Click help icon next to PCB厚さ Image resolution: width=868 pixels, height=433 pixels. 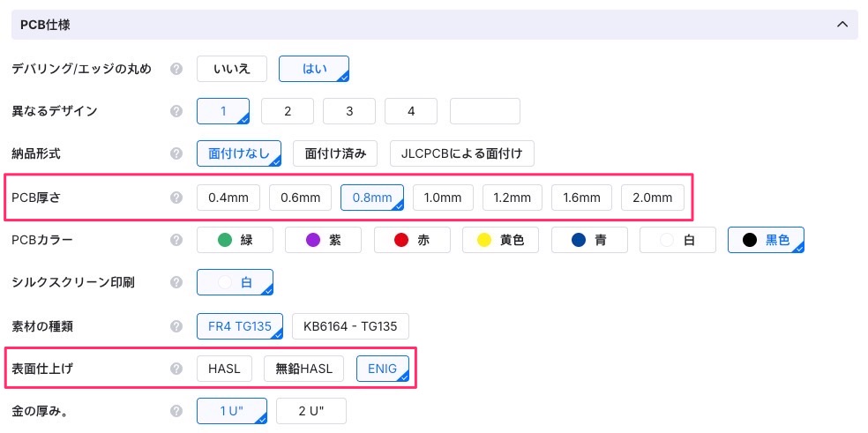coord(176,198)
